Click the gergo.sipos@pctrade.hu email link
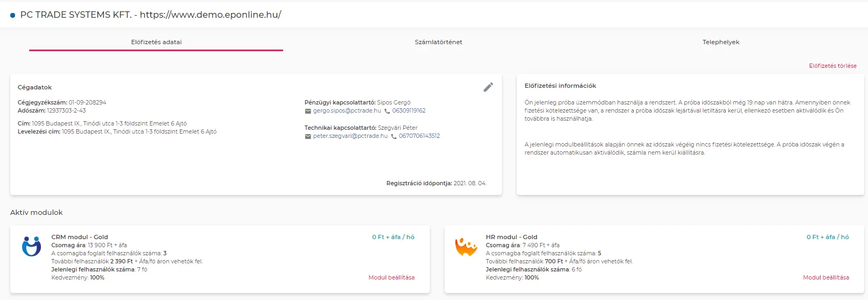This screenshot has width=868, height=300. 347,110
